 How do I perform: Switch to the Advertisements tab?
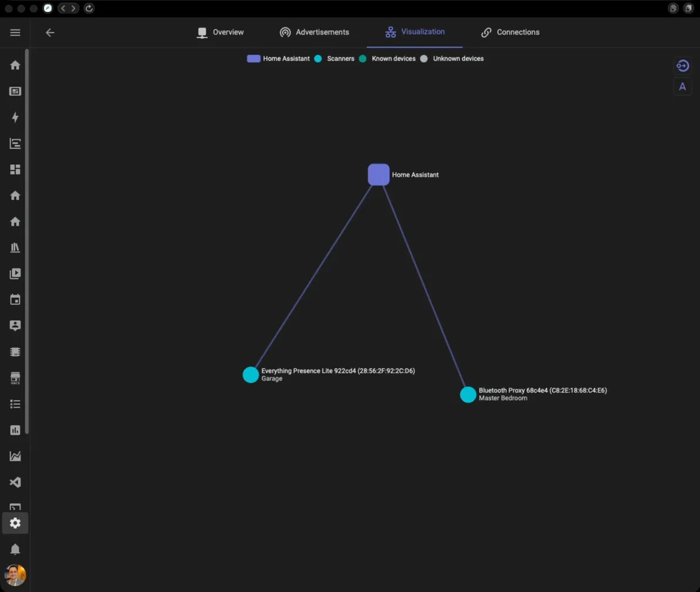[314, 32]
